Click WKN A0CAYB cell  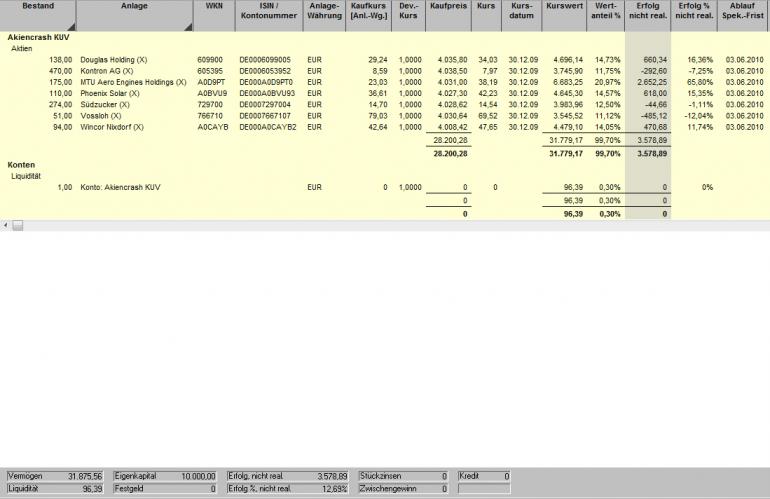pos(213,127)
